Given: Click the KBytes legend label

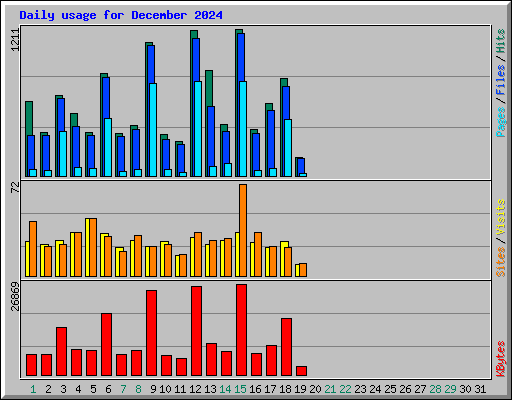Looking at the screenshot, I should point(500,359).
